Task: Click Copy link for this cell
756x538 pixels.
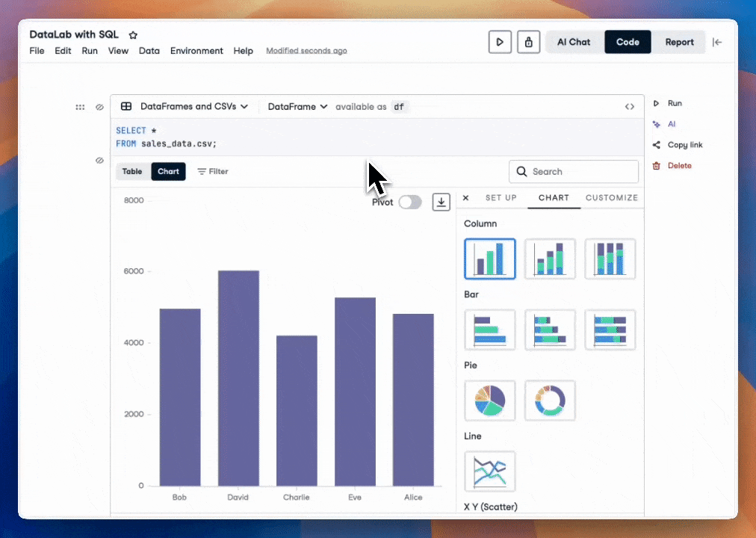Action: pos(678,145)
